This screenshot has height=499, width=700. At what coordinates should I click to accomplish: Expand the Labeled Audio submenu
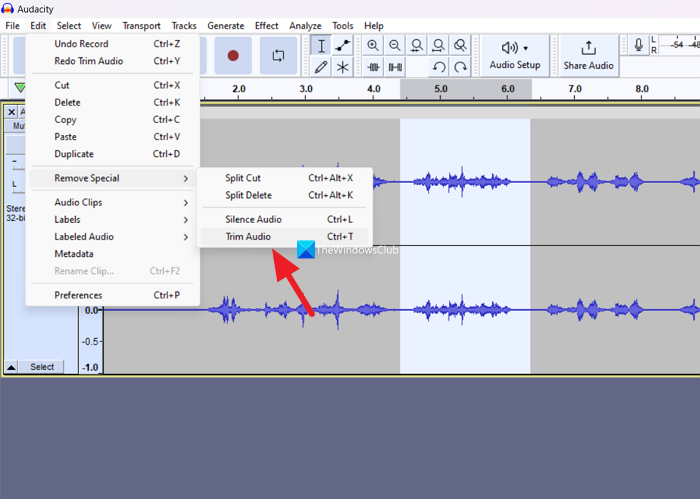[112, 237]
